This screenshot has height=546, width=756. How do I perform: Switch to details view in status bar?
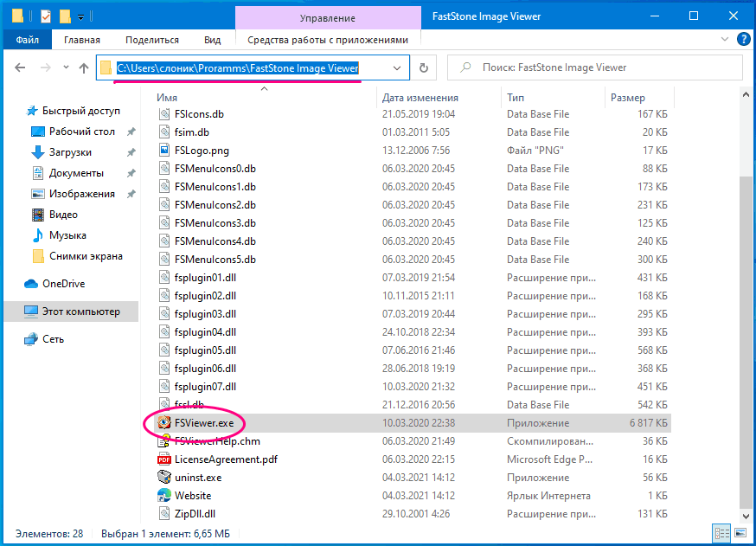pos(721,533)
